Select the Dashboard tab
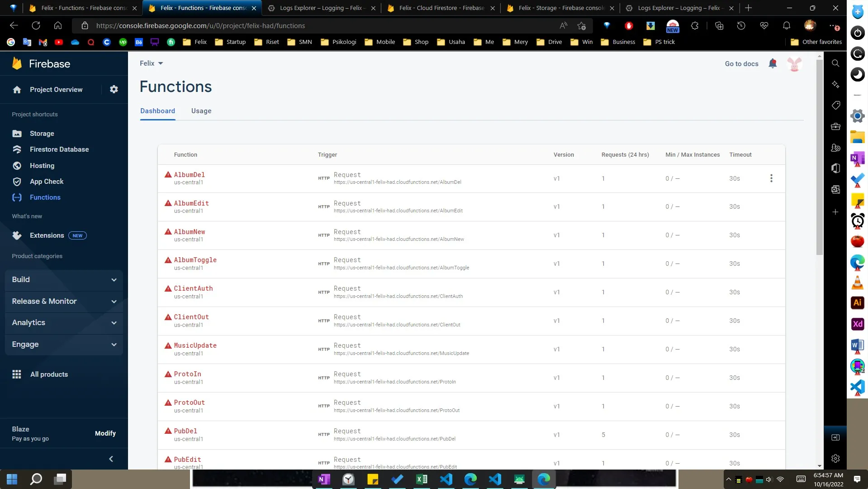The image size is (868, 489). (x=157, y=111)
